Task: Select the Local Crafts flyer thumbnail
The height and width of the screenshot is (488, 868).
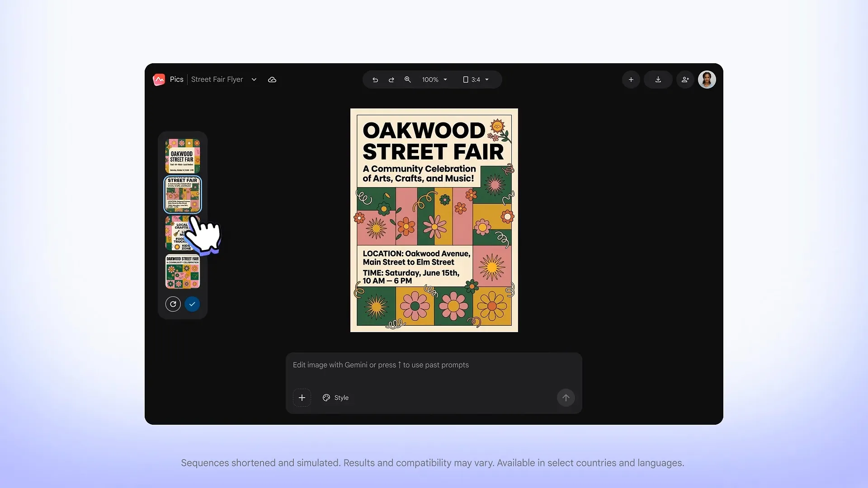Action: pos(183,233)
